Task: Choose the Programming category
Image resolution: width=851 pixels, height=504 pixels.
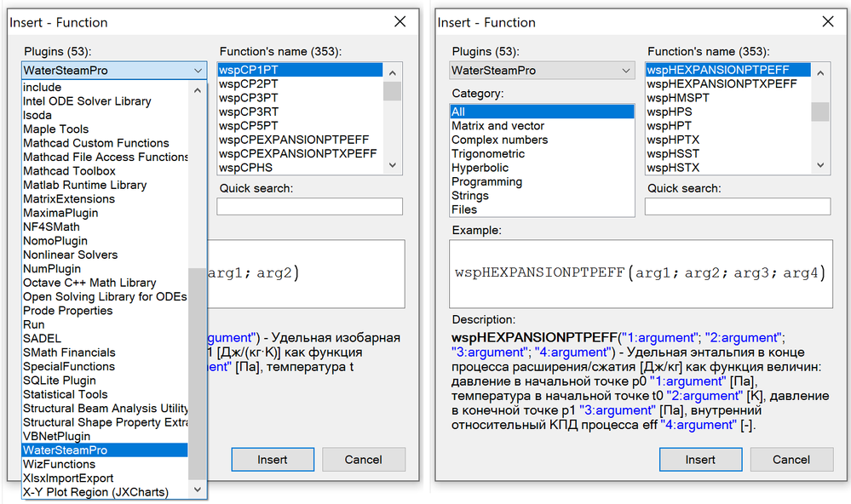Action: [x=487, y=182]
